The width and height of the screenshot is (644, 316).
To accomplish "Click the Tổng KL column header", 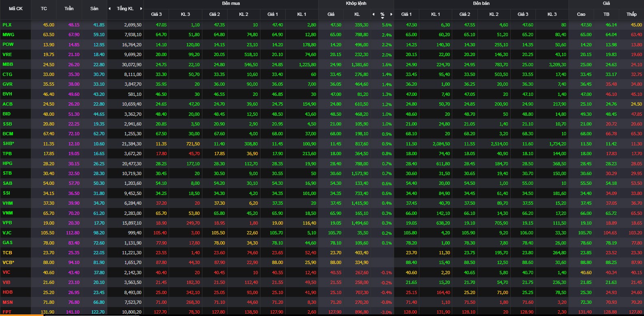I will (125, 9).
